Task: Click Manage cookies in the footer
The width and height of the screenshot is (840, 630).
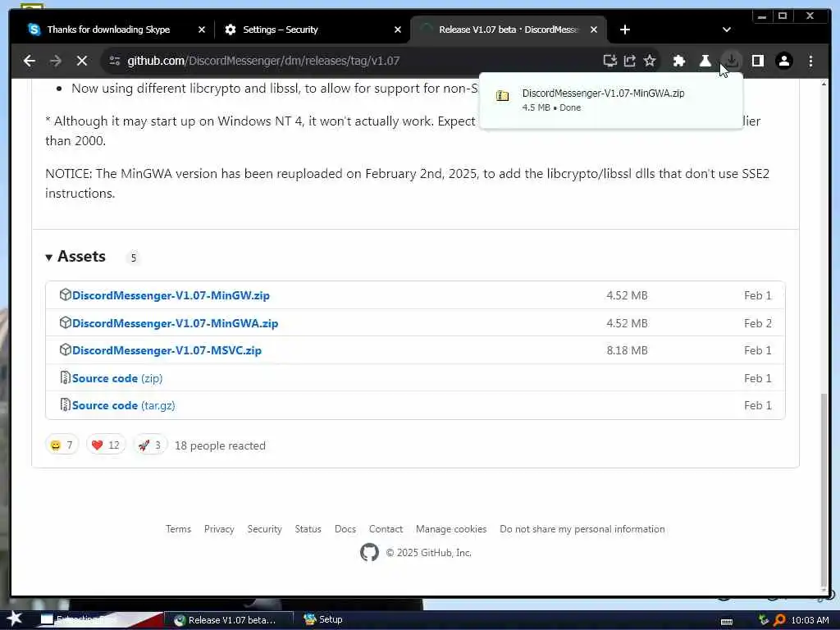Action: pos(451,529)
